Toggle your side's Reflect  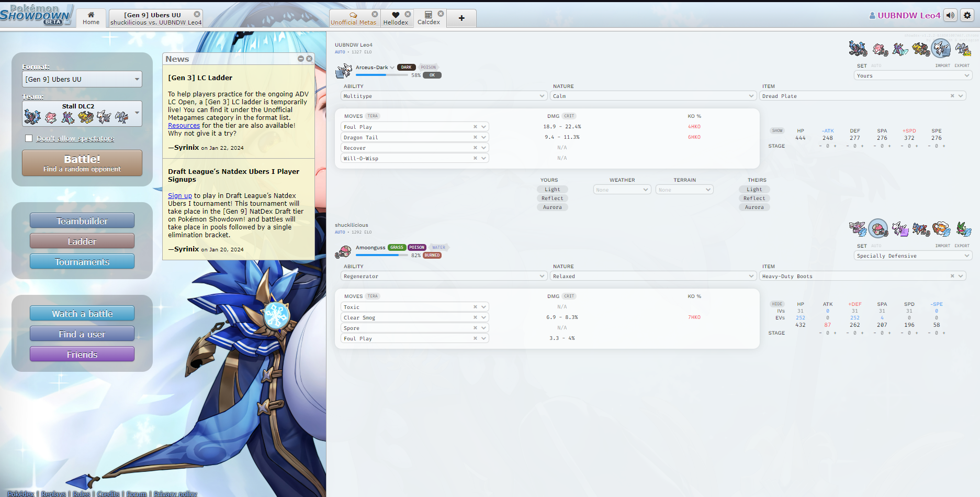pyautogui.click(x=553, y=198)
